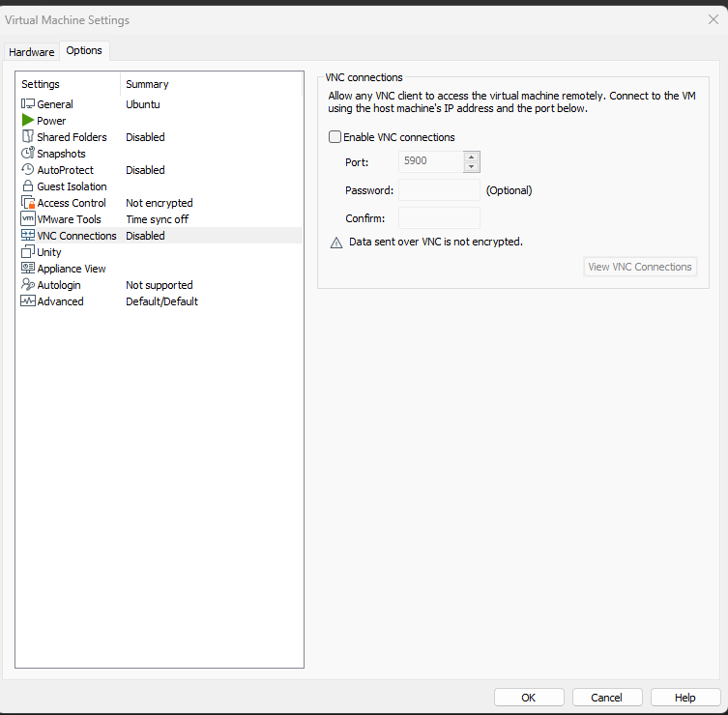Select the Guest Isolation setting

(x=72, y=186)
